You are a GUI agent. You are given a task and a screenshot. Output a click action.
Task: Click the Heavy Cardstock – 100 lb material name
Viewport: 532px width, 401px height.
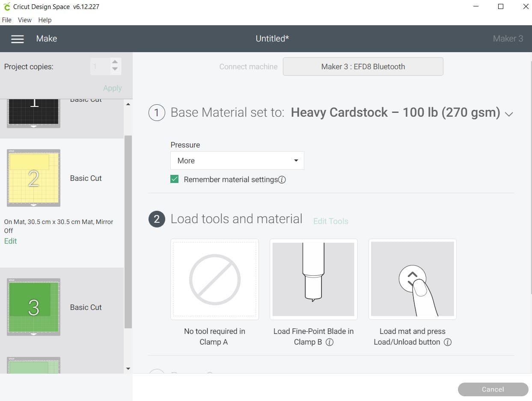(x=395, y=112)
